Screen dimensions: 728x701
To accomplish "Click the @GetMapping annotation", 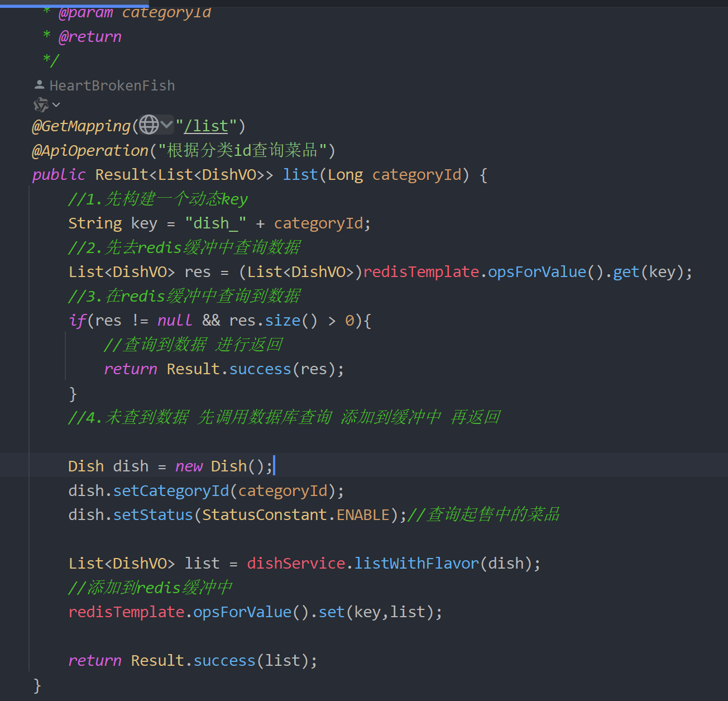I will (x=82, y=126).
